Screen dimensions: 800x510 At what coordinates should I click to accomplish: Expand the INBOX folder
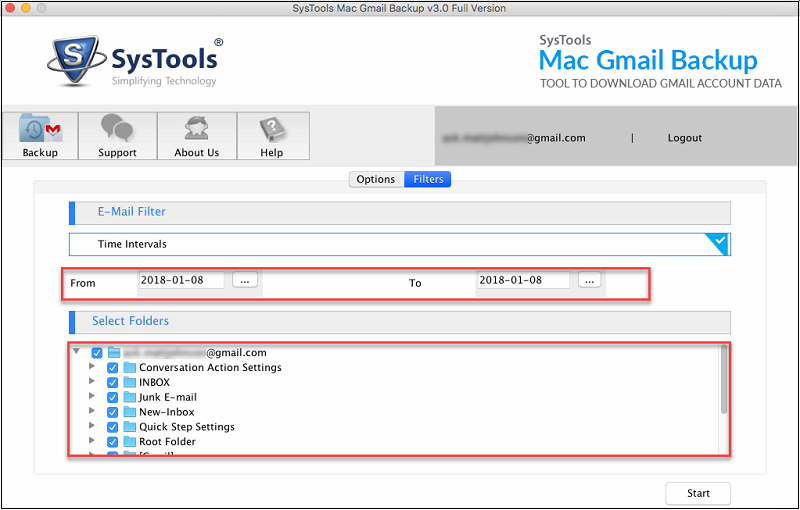click(92, 381)
